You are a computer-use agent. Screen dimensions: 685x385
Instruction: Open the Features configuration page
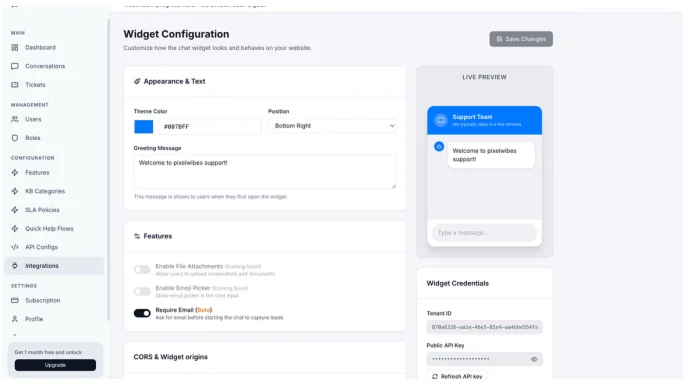pyautogui.click(x=37, y=173)
